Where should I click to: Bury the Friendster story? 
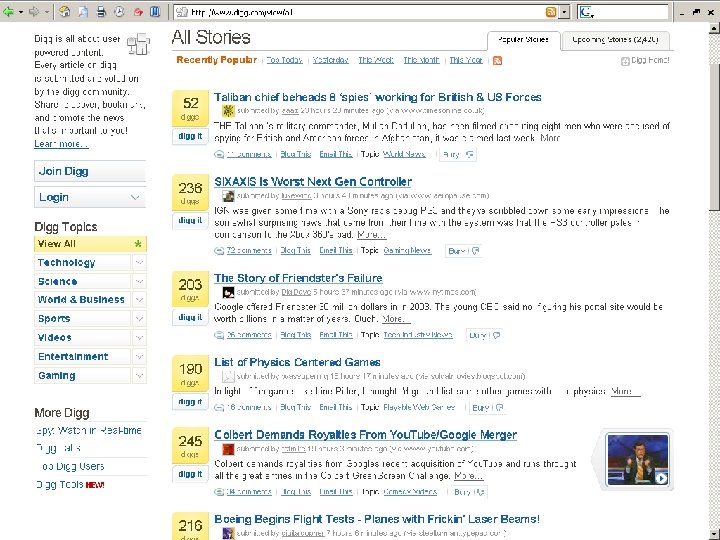pyautogui.click(x=484, y=335)
